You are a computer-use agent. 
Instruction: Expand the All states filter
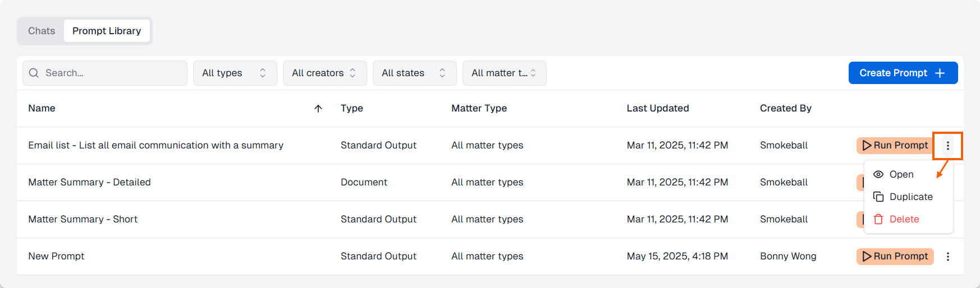pyautogui.click(x=415, y=73)
